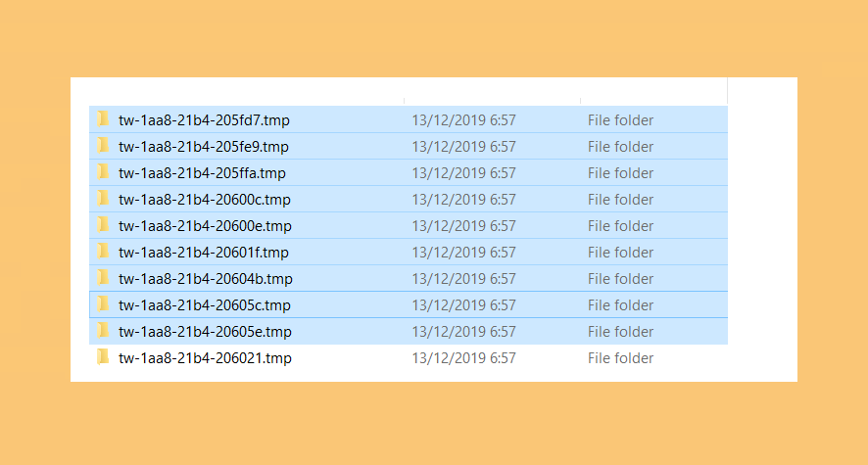Viewport: 868px width, 465px height.
Task: Select the tw-1aa8-21b4-20605c.tmp folder name
Action: coord(205,305)
